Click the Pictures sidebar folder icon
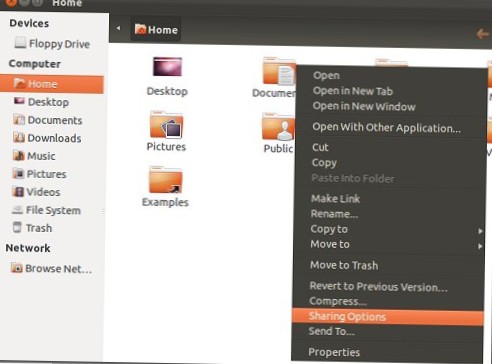Image resolution: width=492 pixels, height=364 pixels. tap(18, 173)
